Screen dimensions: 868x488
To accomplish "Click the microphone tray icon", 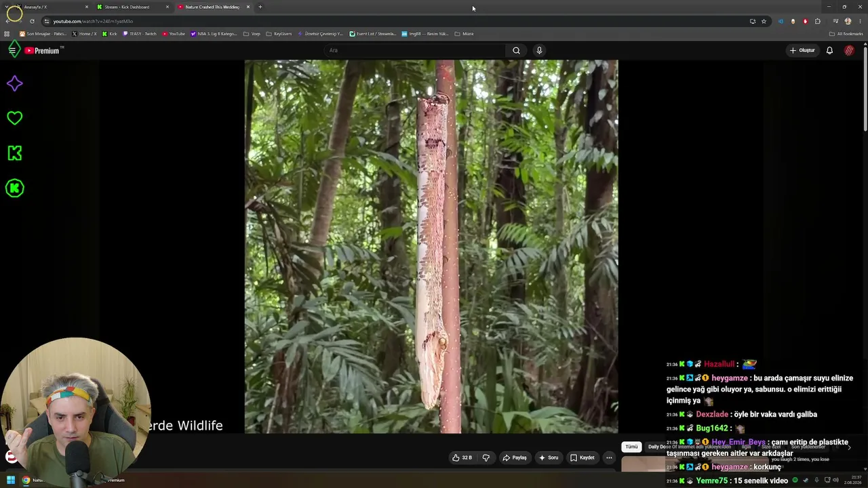I will pos(816,481).
